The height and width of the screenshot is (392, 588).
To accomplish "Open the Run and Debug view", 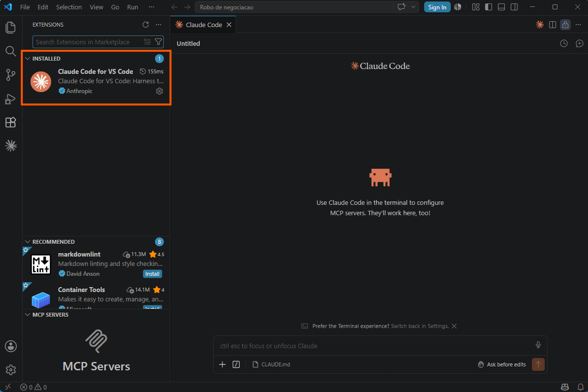I will 10,99.
